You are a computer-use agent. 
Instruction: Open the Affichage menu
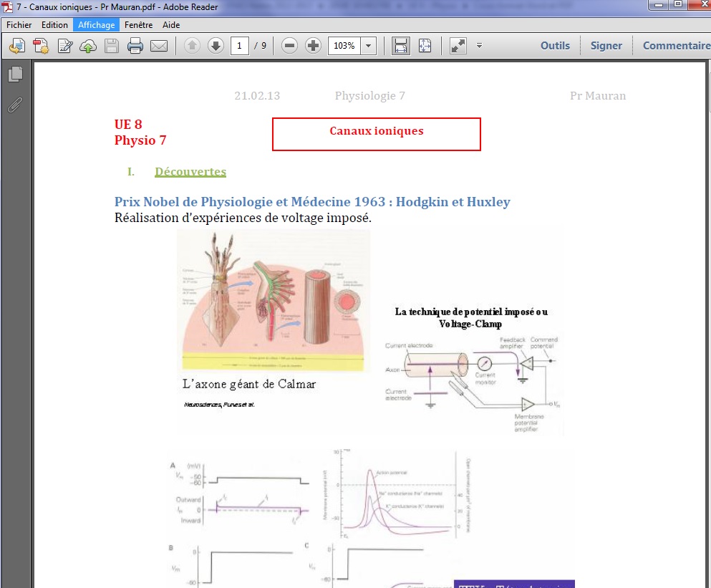pyautogui.click(x=96, y=25)
